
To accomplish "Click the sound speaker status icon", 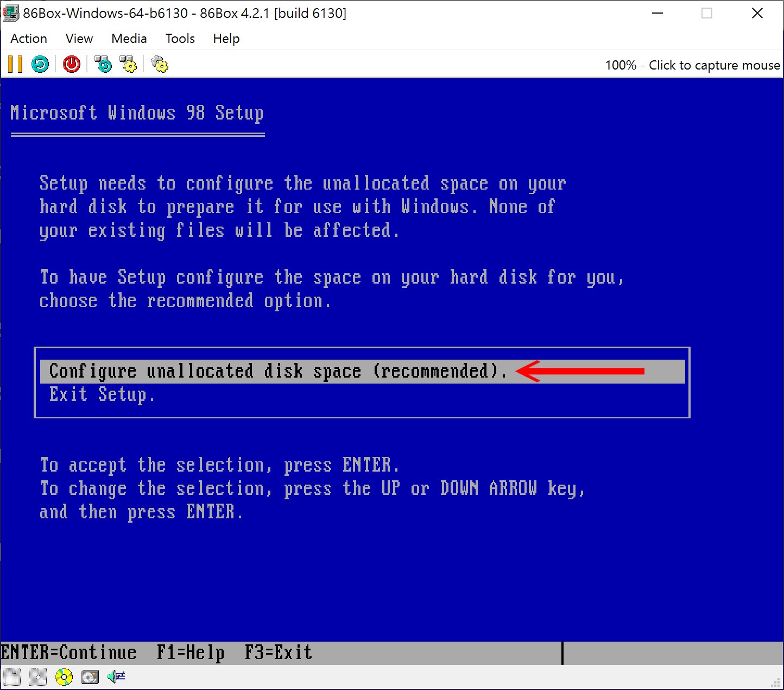I will point(116,677).
